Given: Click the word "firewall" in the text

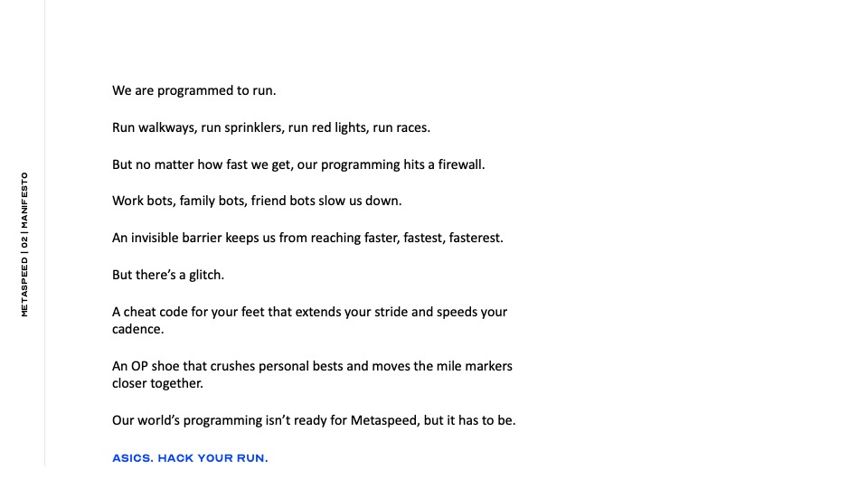Looking at the screenshot, I should tap(458, 165).
